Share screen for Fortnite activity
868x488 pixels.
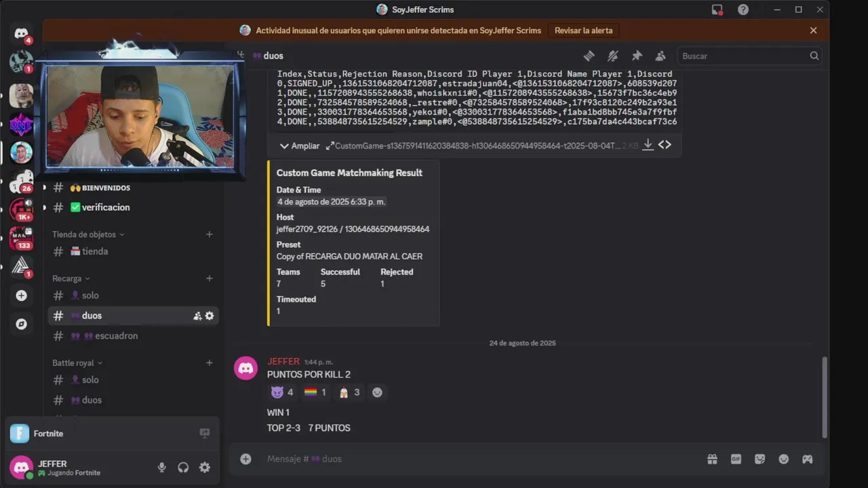pos(204,434)
